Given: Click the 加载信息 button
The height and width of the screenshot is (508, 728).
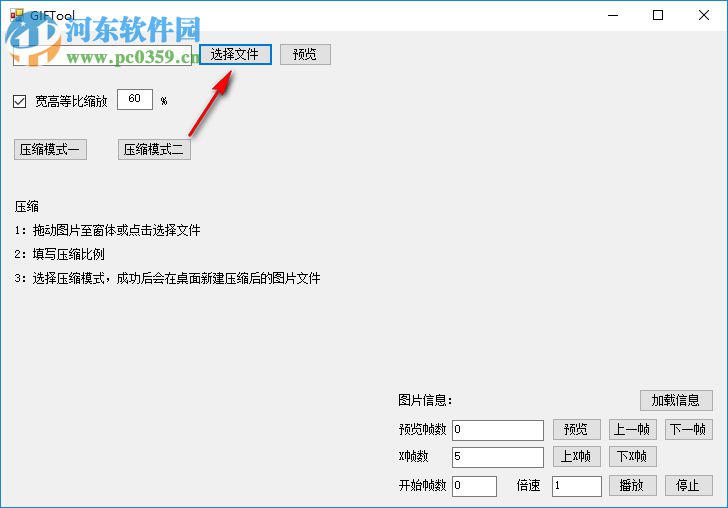Looking at the screenshot, I should [x=676, y=400].
